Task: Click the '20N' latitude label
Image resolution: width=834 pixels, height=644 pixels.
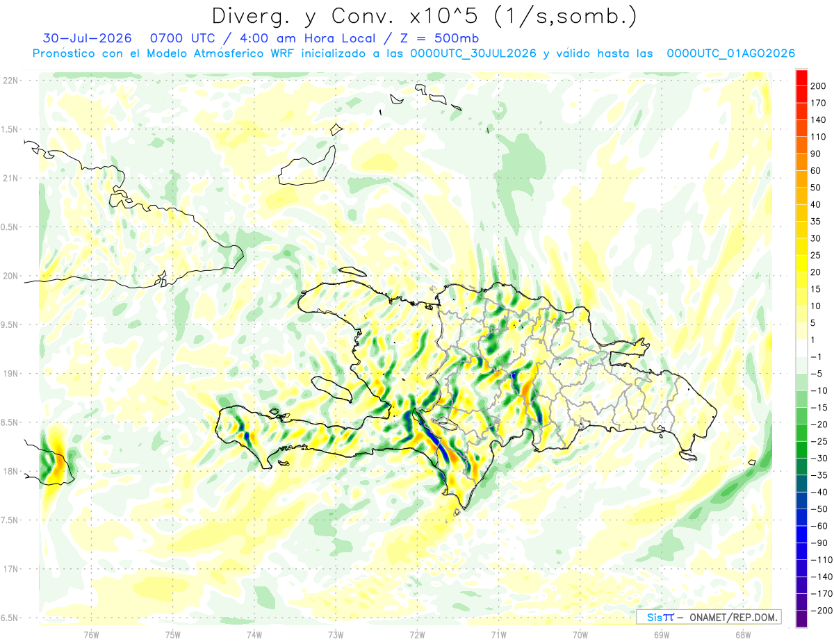Action: click(10, 276)
